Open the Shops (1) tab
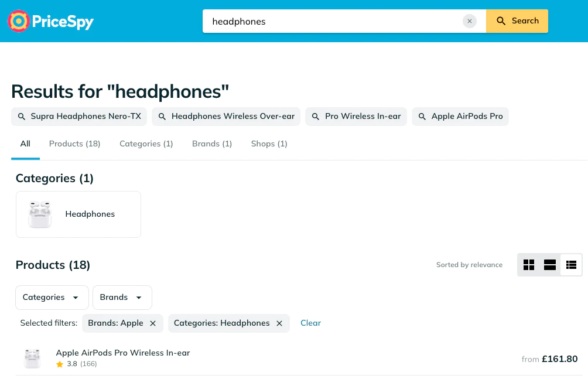 pos(269,144)
